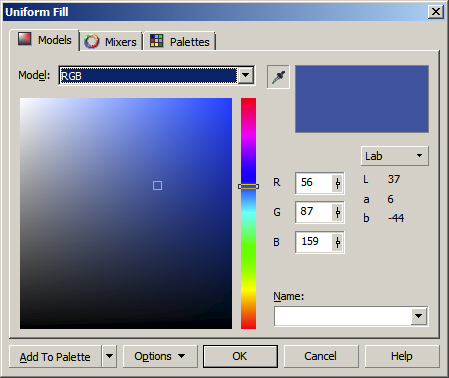Pick the eyedropper color sampler tool
The image size is (449, 378).
pyautogui.click(x=278, y=77)
